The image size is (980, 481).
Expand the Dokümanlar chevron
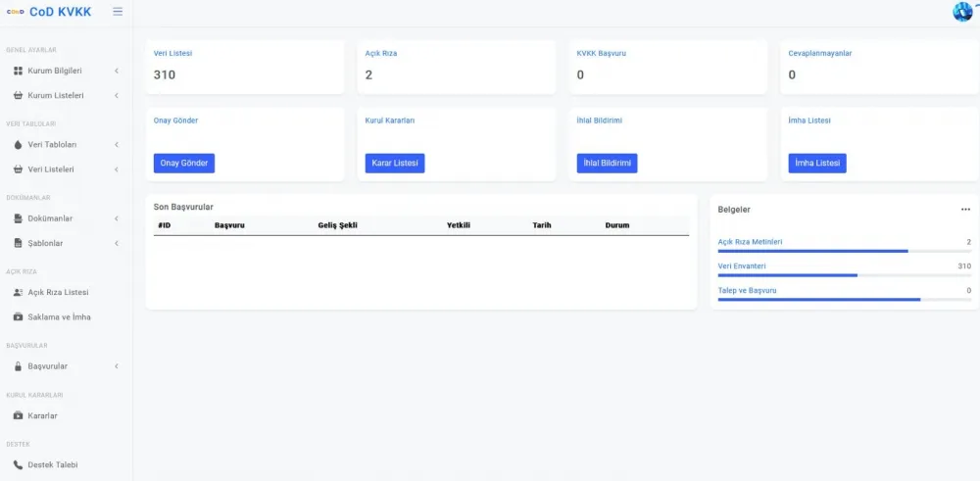click(117, 218)
